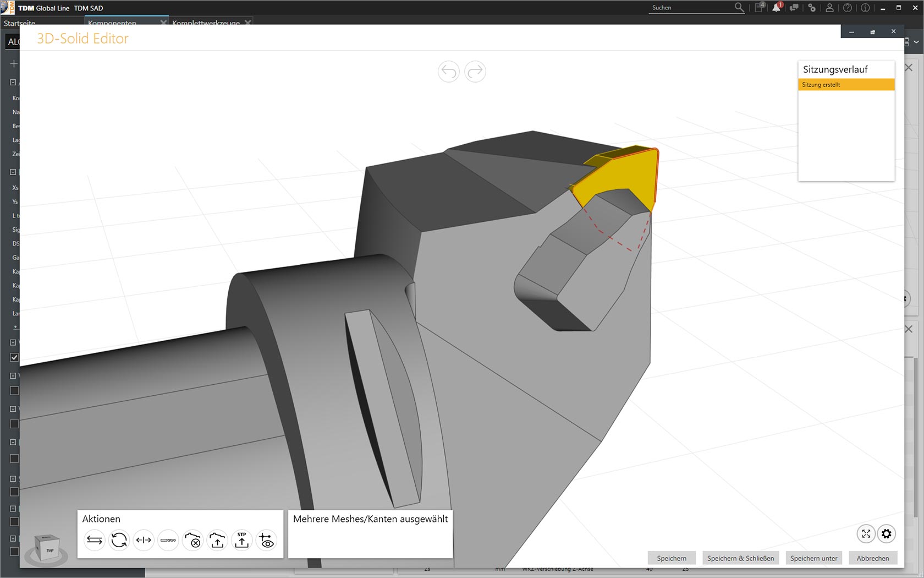Open the info icon in title bar

click(x=865, y=8)
